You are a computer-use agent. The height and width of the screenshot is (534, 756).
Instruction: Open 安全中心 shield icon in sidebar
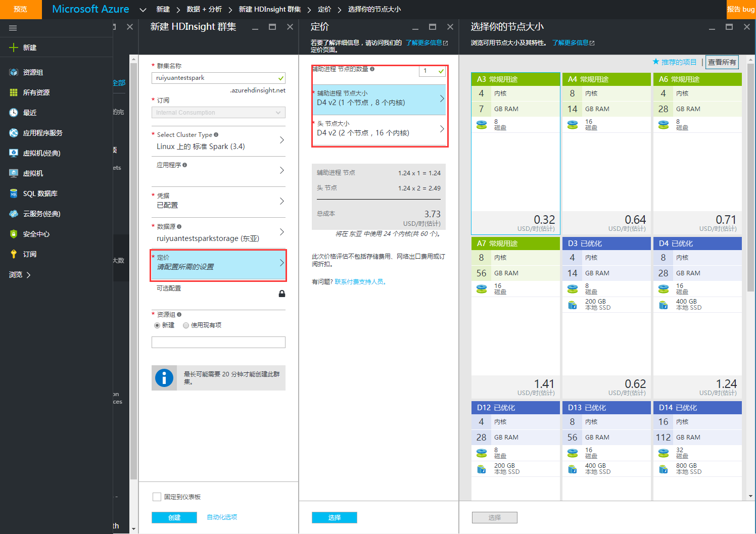(x=14, y=234)
